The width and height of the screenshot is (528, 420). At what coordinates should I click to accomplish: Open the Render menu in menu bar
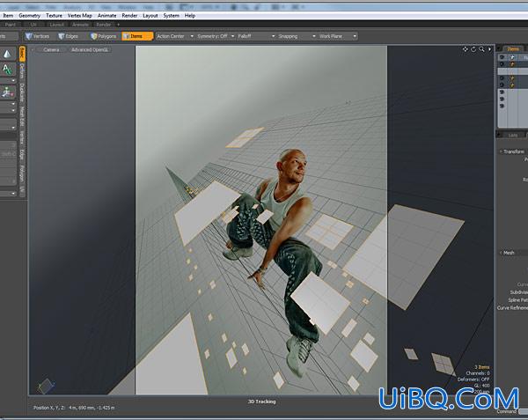[129, 16]
